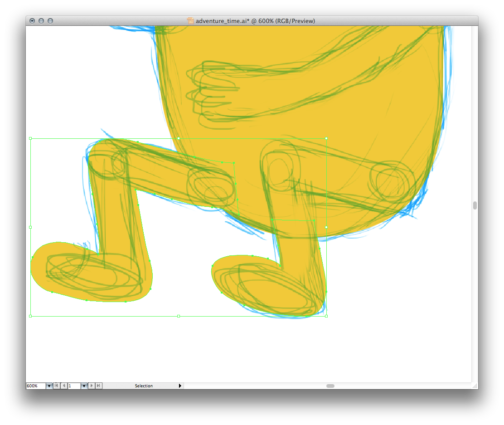504x425 pixels.
Task: Click the 600% zoom input field
Action: tap(35, 386)
